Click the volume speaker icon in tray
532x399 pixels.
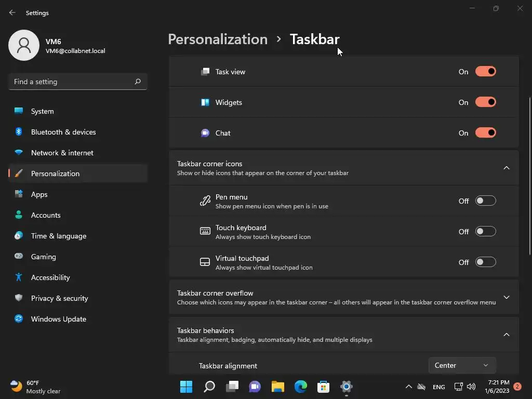[471, 387]
